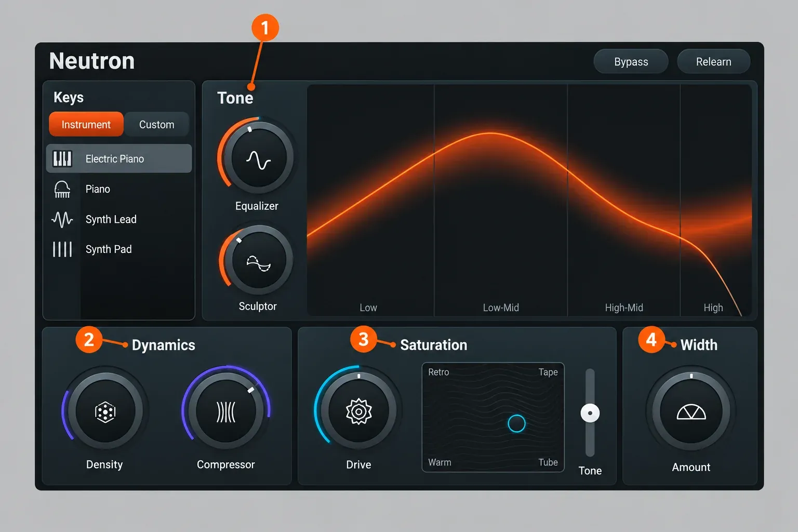Click the Density knob hexagon icon
Viewport: 798px width, 532px height.
pos(105,412)
